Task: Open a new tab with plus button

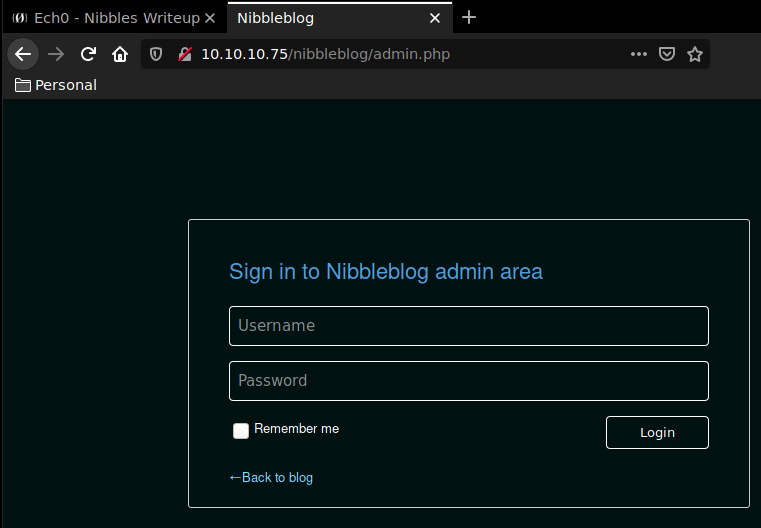Action: (469, 18)
